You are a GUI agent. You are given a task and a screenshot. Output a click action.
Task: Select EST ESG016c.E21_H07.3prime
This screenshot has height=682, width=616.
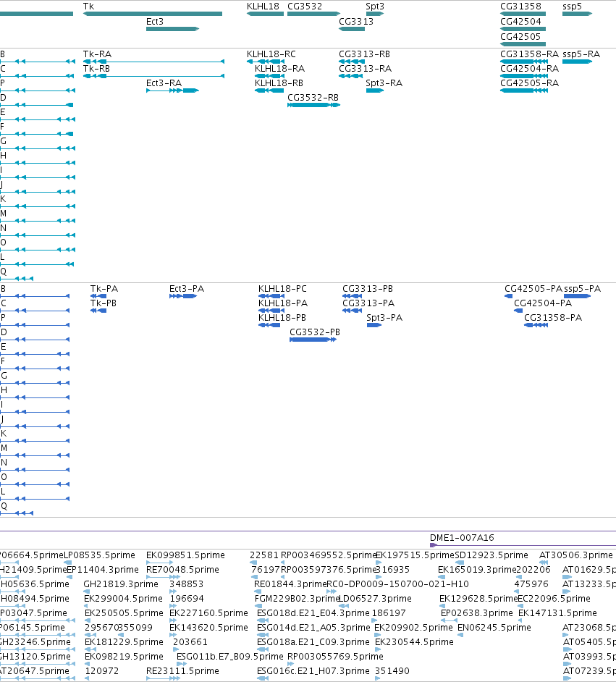tap(263, 678)
